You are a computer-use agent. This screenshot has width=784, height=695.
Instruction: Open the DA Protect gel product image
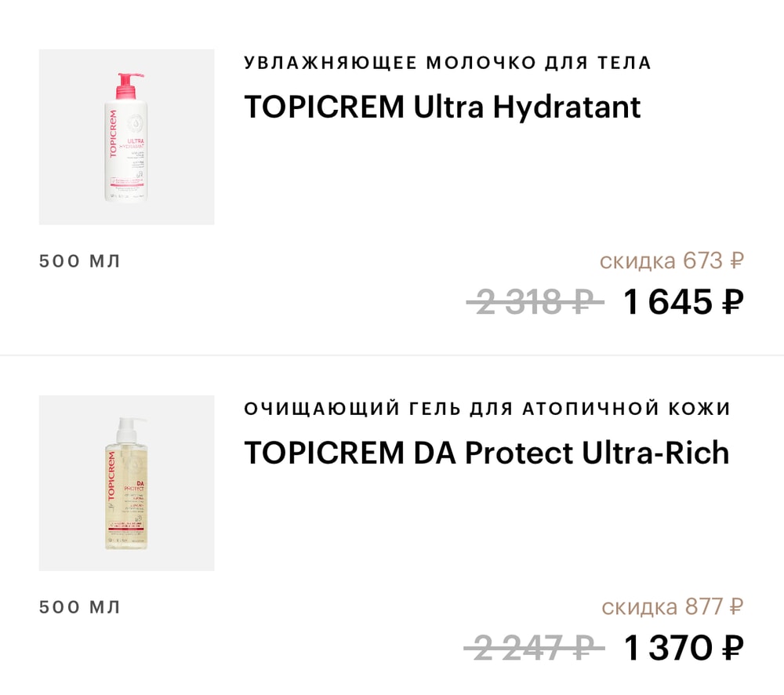coord(126,483)
